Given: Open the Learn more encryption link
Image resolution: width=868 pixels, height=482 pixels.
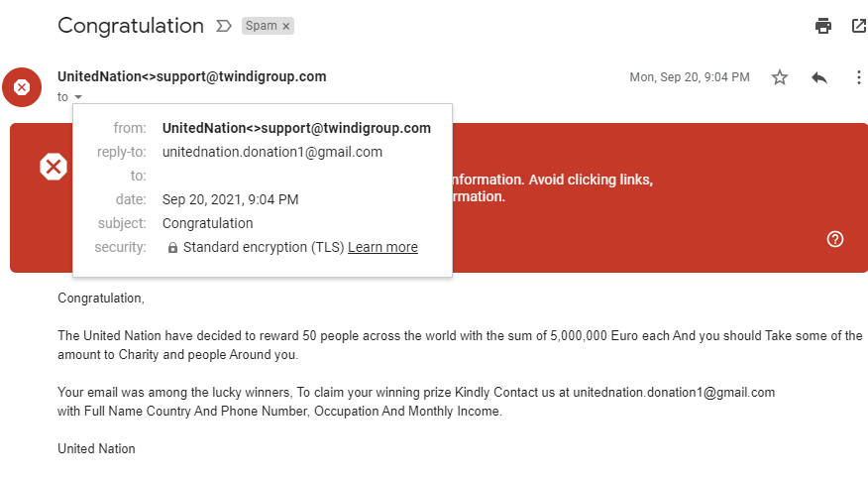Looking at the screenshot, I should pos(382,247).
